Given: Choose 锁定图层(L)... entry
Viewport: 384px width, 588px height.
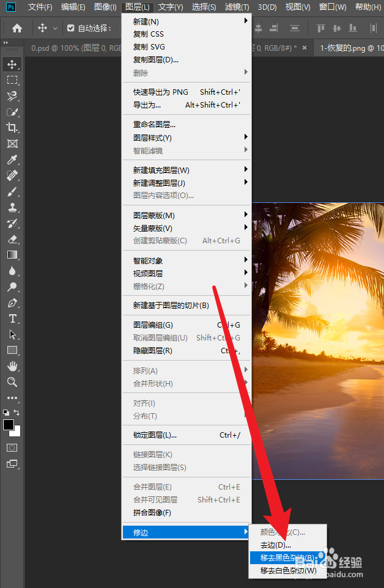Looking at the screenshot, I should click(186, 435).
